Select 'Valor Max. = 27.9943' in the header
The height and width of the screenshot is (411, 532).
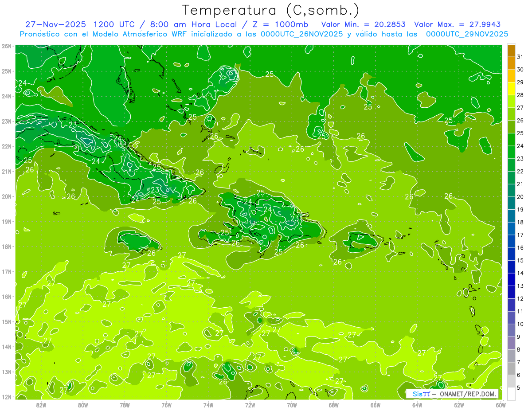(x=457, y=24)
